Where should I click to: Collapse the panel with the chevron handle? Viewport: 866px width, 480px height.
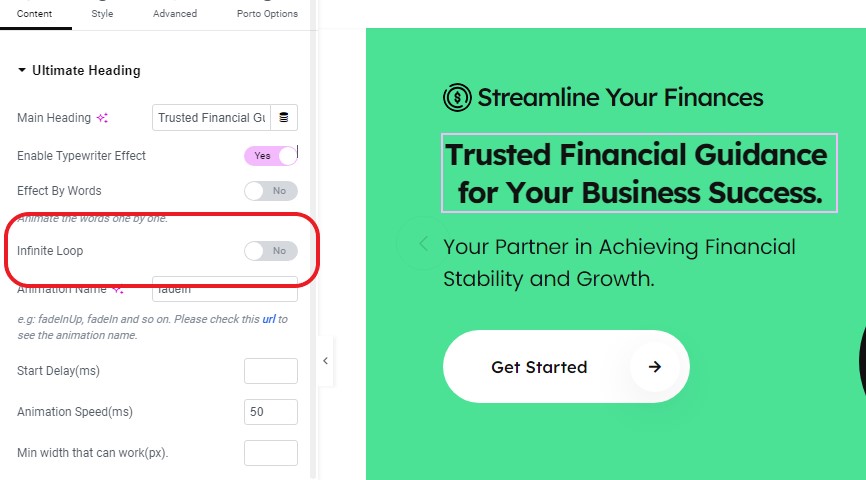325,361
